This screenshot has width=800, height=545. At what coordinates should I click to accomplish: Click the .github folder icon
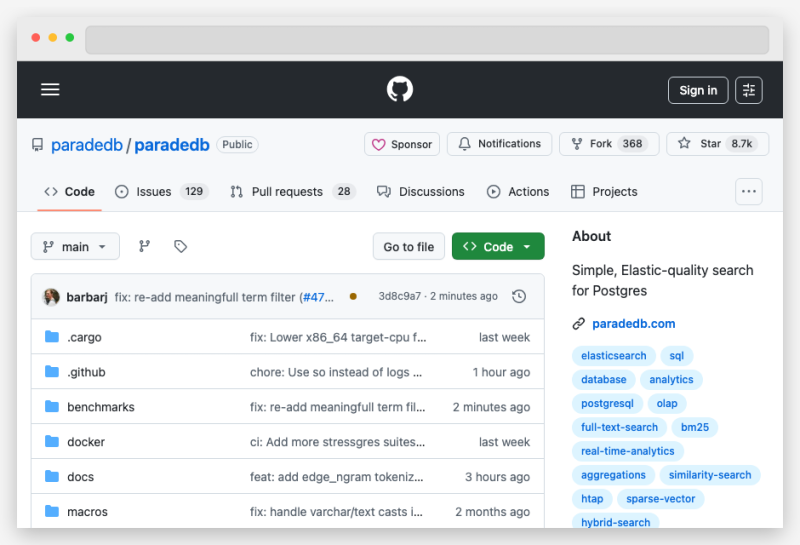point(52,371)
